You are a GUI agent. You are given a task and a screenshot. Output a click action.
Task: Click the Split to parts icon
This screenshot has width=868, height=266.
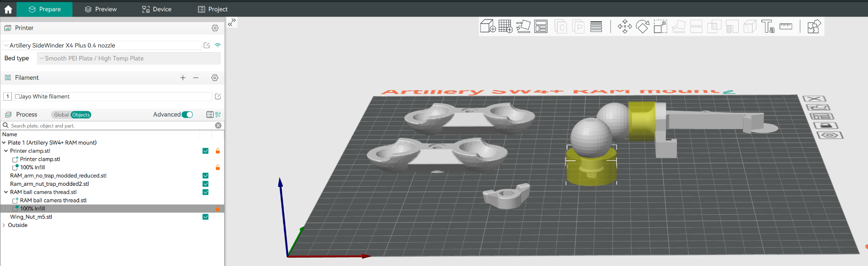click(x=579, y=26)
